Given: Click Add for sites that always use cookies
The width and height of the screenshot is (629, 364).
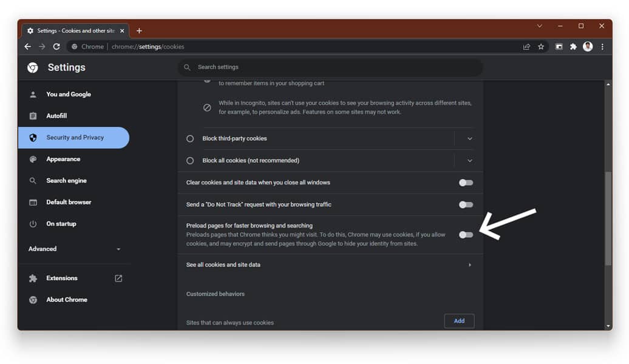Looking at the screenshot, I should pyautogui.click(x=460, y=321).
